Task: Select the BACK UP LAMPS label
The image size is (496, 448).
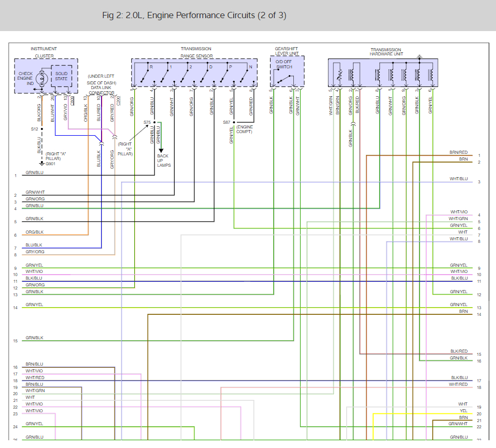Action: pyautogui.click(x=164, y=160)
